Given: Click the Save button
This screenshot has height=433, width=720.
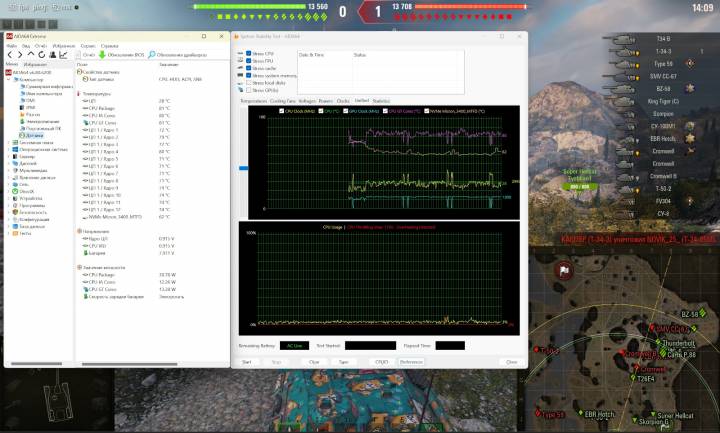Looking at the screenshot, I should coord(343,362).
